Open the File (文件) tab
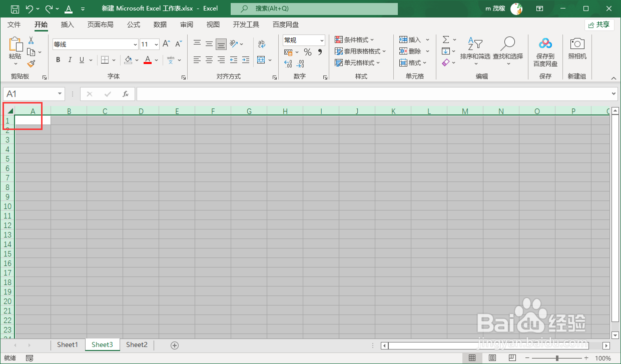Viewport: 621px width, 364px height. [x=14, y=24]
